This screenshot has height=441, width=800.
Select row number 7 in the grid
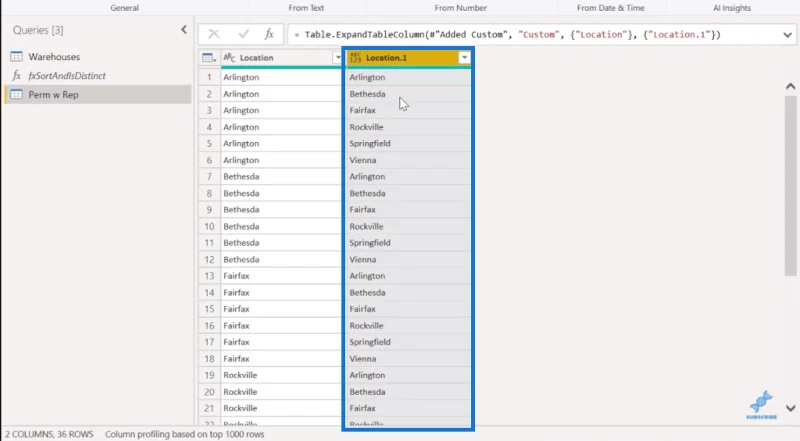click(x=209, y=177)
